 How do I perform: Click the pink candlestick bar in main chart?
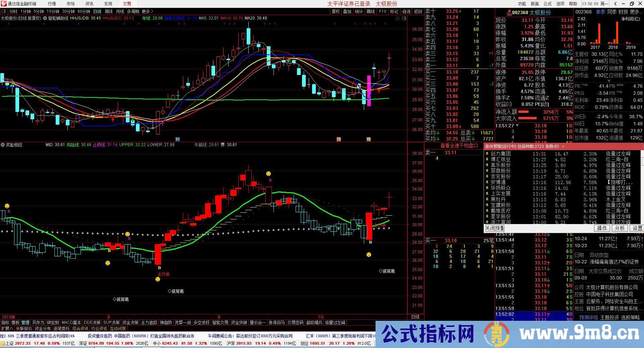[369, 91]
